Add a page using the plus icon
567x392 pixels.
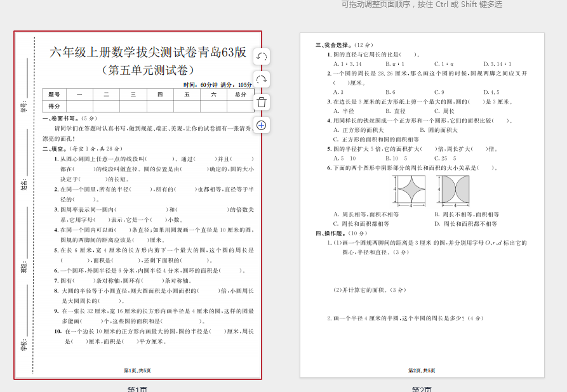click(261, 125)
